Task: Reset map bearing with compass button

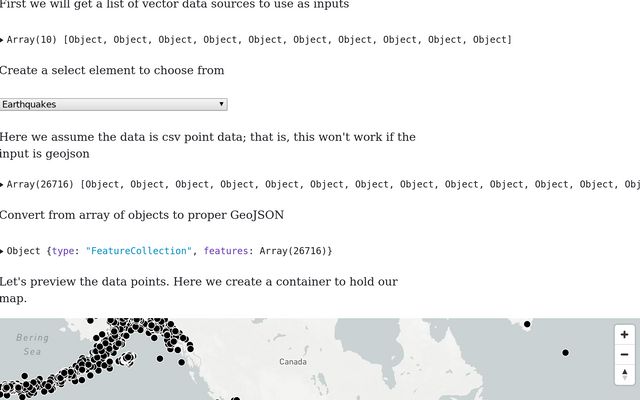Action: [x=625, y=375]
